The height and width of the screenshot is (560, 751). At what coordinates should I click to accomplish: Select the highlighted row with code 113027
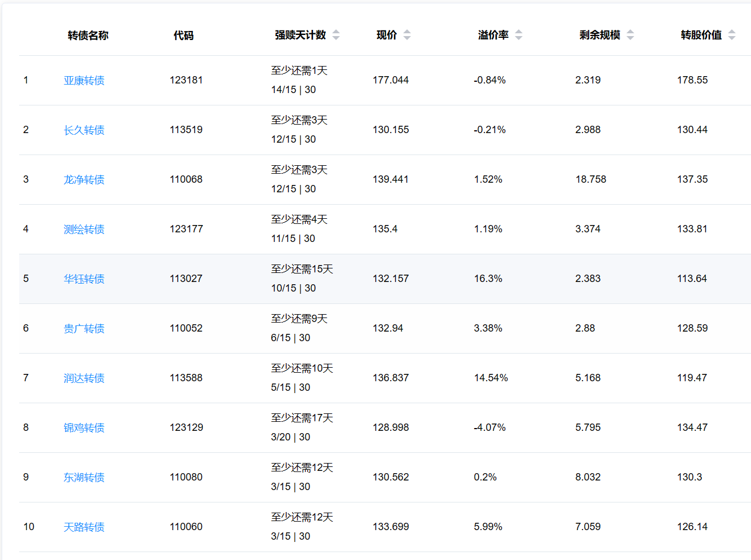pos(186,279)
